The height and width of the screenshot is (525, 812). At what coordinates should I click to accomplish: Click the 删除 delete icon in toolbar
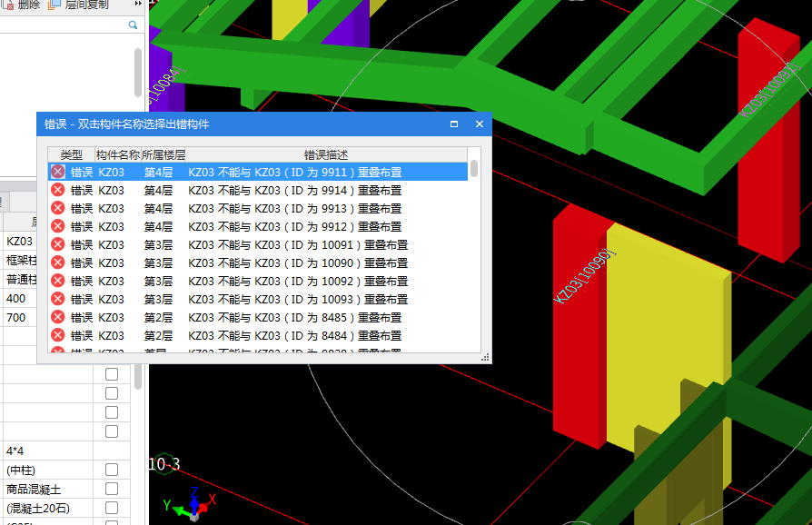[x=8, y=5]
